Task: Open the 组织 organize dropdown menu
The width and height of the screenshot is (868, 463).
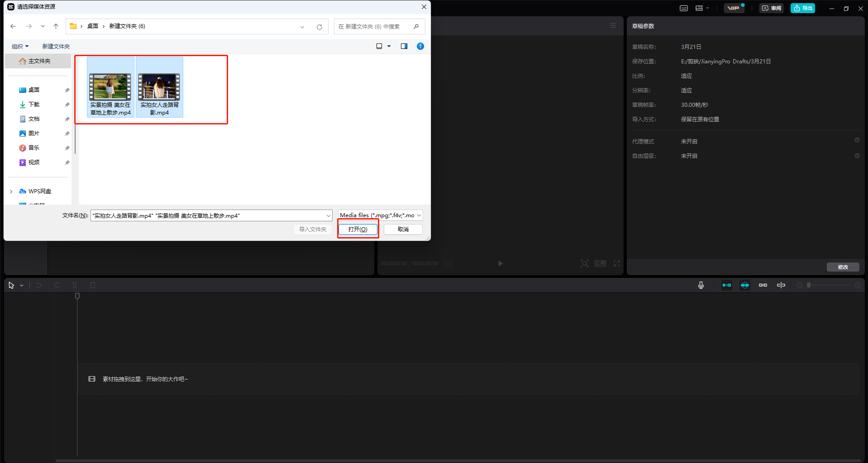Action: [x=20, y=46]
